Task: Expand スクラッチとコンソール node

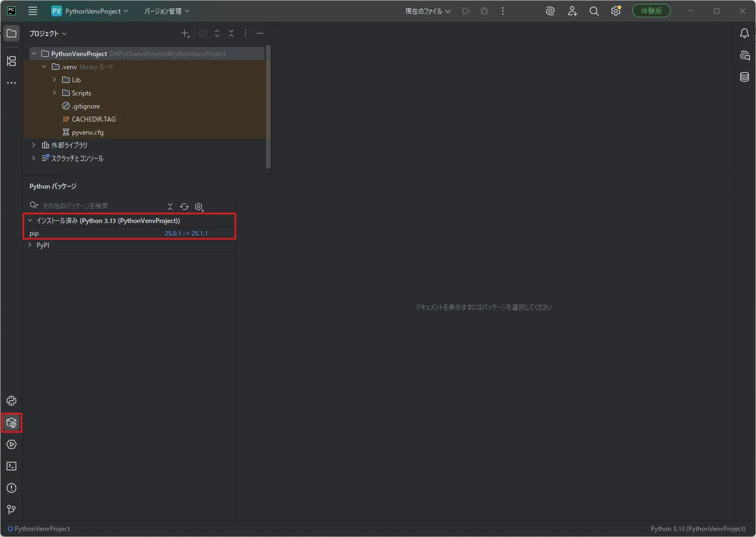Action: tap(34, 158)
